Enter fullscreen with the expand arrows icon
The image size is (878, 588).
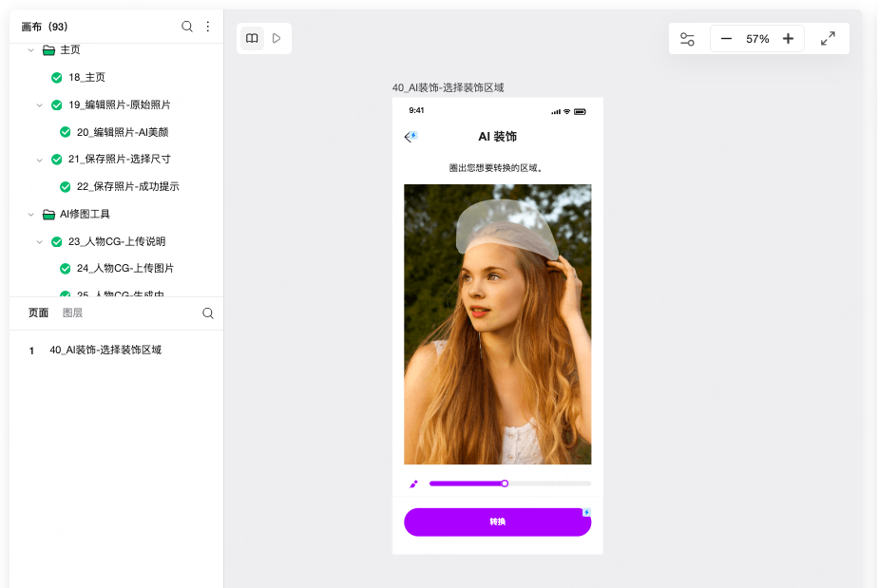(x=829, y=39)
